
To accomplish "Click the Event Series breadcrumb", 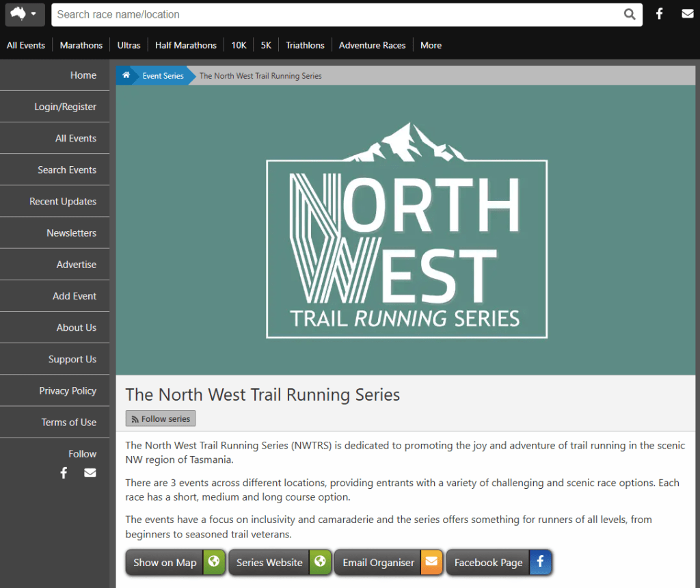I will click(163, 76).
